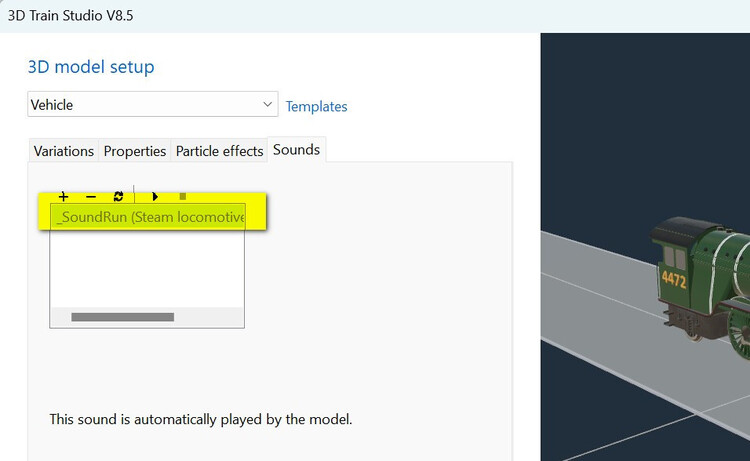Click the horizontal scrollbar in the sounds list

(122, 317)
